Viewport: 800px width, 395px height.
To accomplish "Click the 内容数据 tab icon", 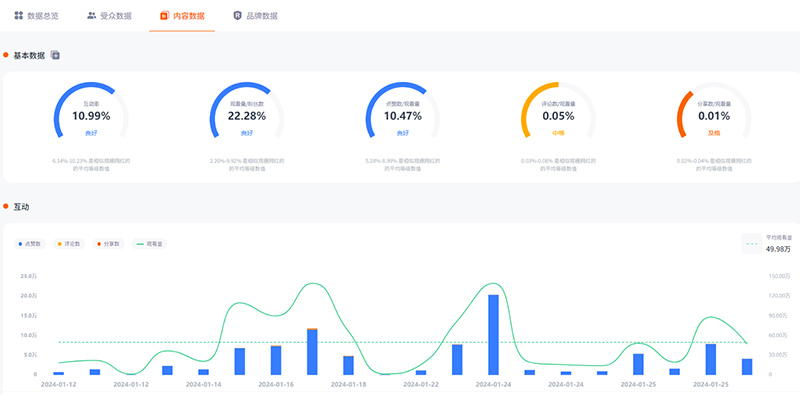I will (x=164, y=16).
